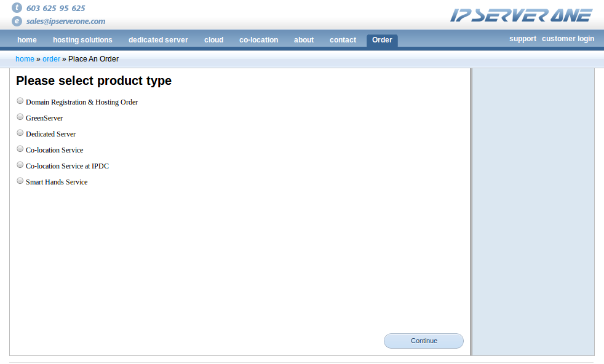Follow the home breadcrumb link
This screenshot has height=364, width=604.
coord(25,59)
